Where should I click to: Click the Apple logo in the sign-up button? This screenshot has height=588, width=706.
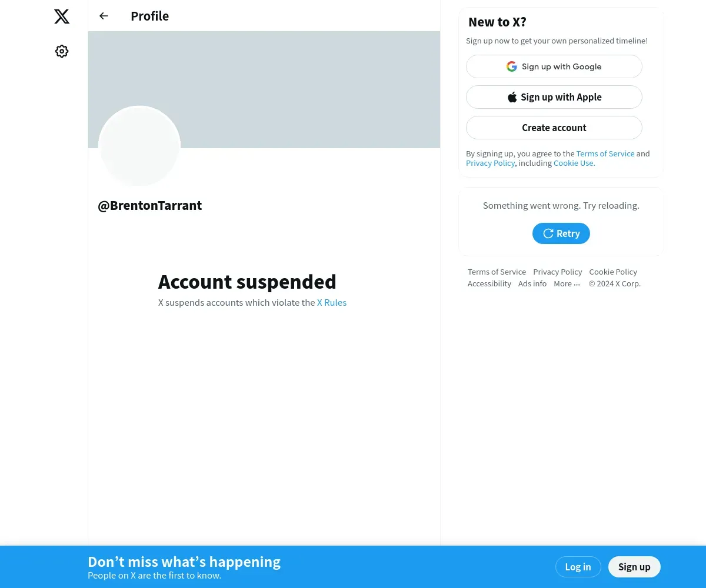tap(512, 97)
